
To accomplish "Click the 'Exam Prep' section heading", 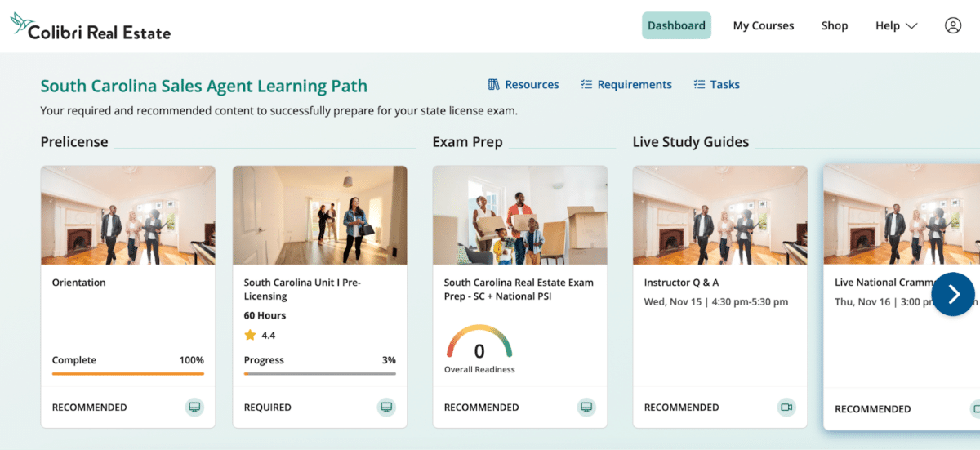I will coord(467,142).
